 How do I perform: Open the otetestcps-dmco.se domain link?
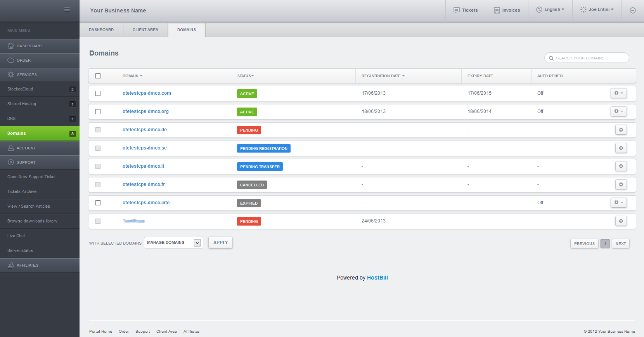tap(145, 148)
